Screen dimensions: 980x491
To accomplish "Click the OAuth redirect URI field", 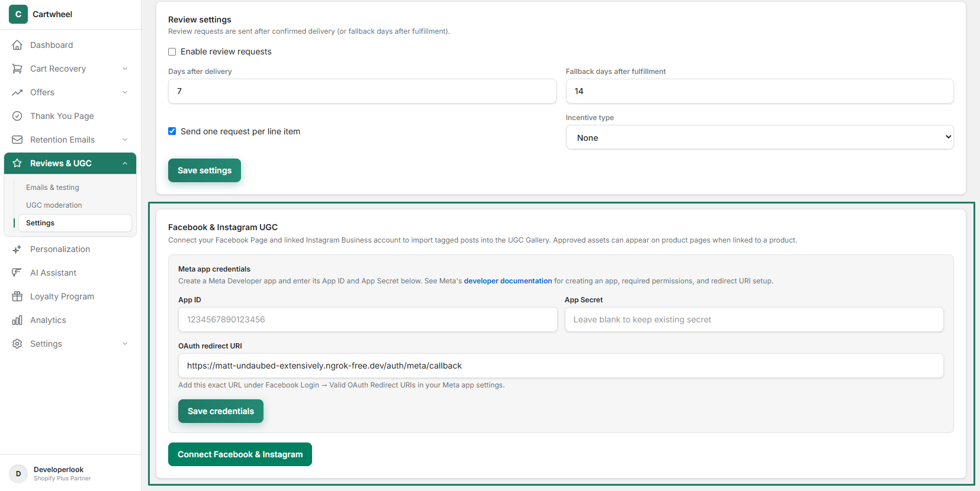I will click(x=561, y=366).
